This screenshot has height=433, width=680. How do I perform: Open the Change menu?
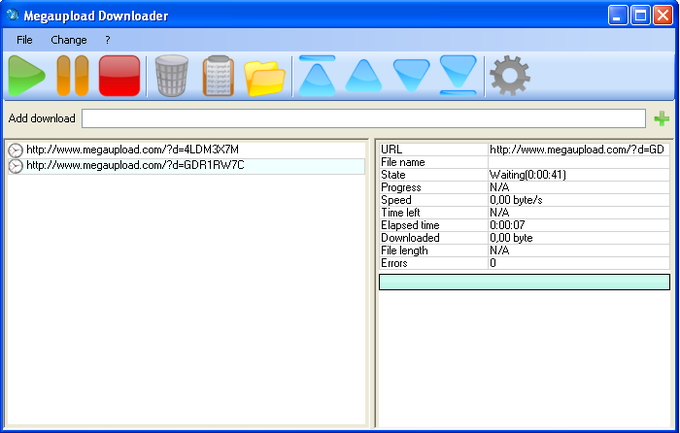click(x=69, y=40)
